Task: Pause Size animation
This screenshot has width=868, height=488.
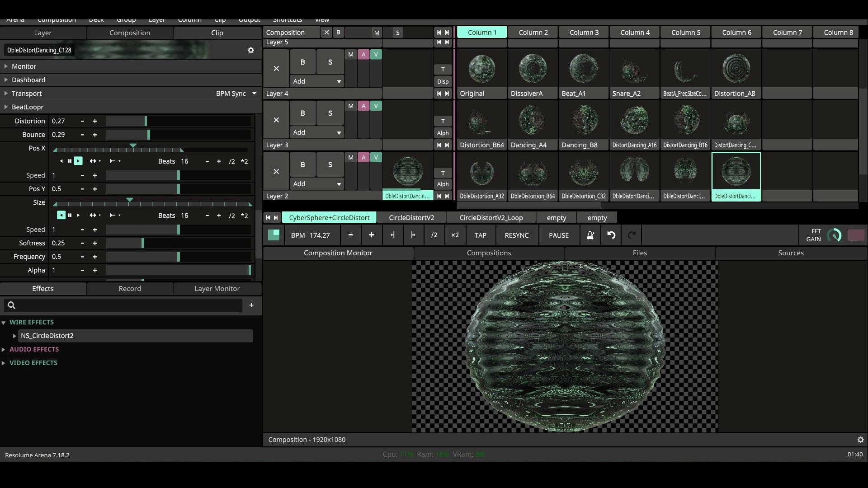Action: point(70,215)
